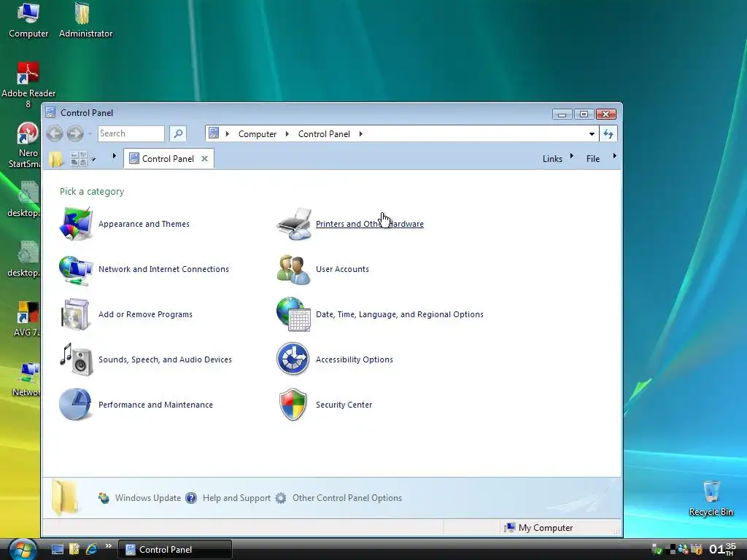Click the Views icon in the toolbar
Screen dimensions: 747x560
point(79,158)
